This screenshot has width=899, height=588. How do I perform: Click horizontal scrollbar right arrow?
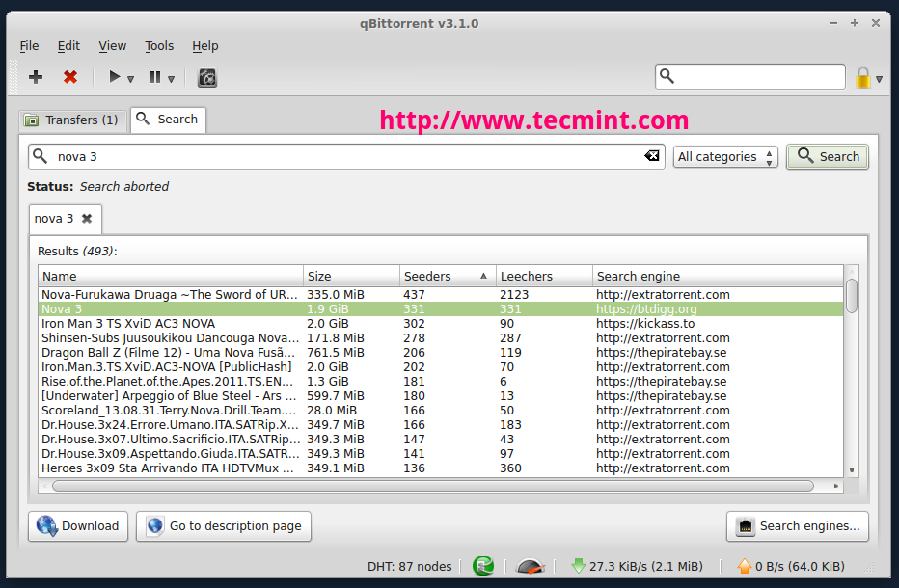tap(836, 486)
